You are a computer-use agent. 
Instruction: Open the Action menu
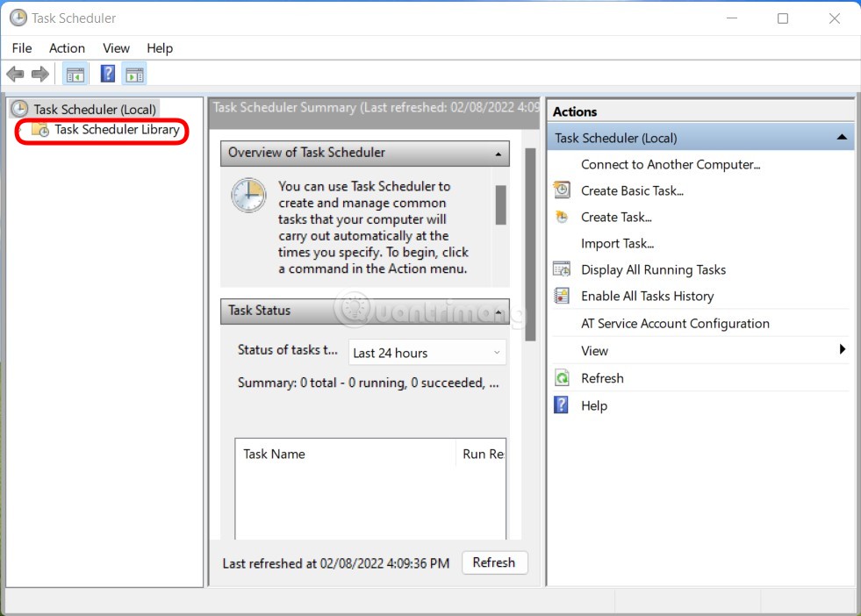tap(67, 48)
